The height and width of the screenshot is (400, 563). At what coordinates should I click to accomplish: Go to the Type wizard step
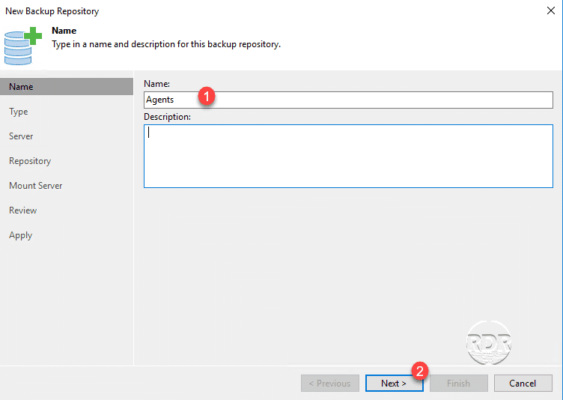click(18, 112)
